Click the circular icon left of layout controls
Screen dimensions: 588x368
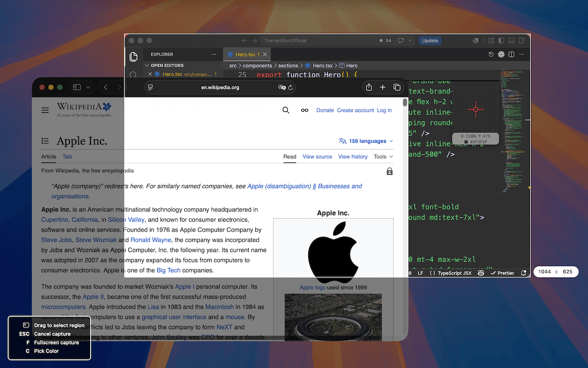tap(475, 41)
